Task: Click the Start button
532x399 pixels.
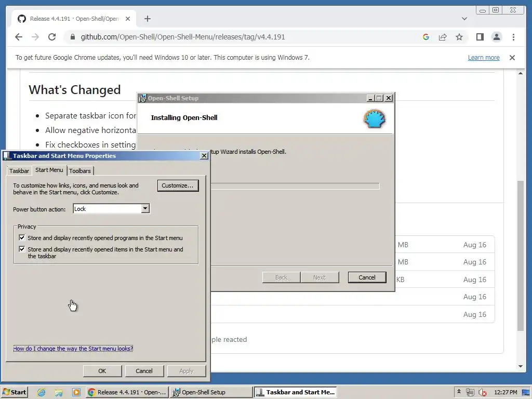Action: [14, 392]
